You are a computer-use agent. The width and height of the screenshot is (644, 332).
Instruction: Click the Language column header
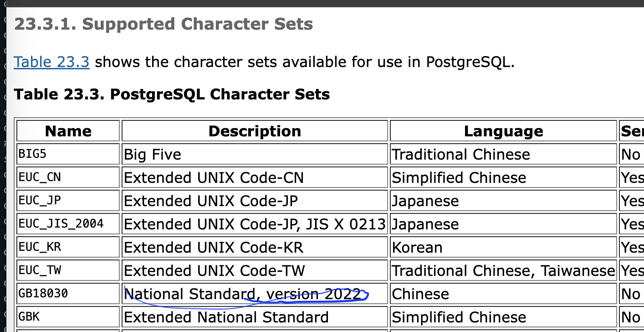503,131
